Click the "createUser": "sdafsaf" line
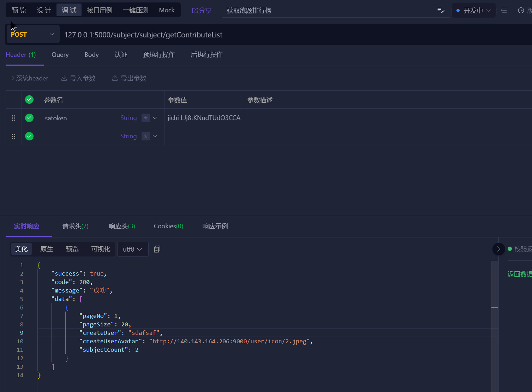The width and height of the screenshot is (532, 392). [x=121, y=333]
